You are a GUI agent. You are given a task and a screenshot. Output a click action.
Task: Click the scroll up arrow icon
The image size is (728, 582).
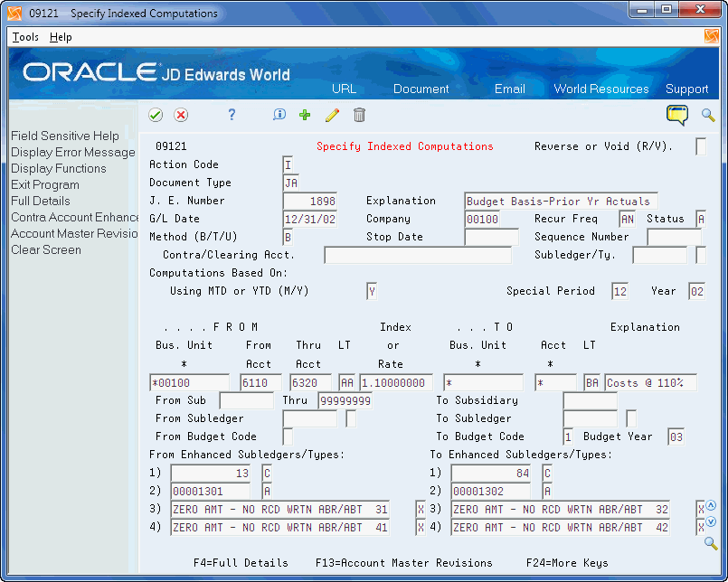click(x=711, y=505)
